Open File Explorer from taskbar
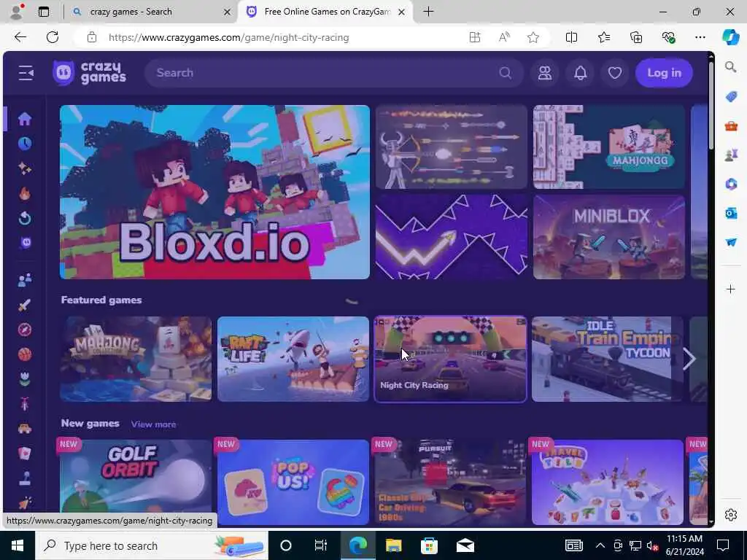This screenshot has height=560, width=747. click(x=393, y=545)
